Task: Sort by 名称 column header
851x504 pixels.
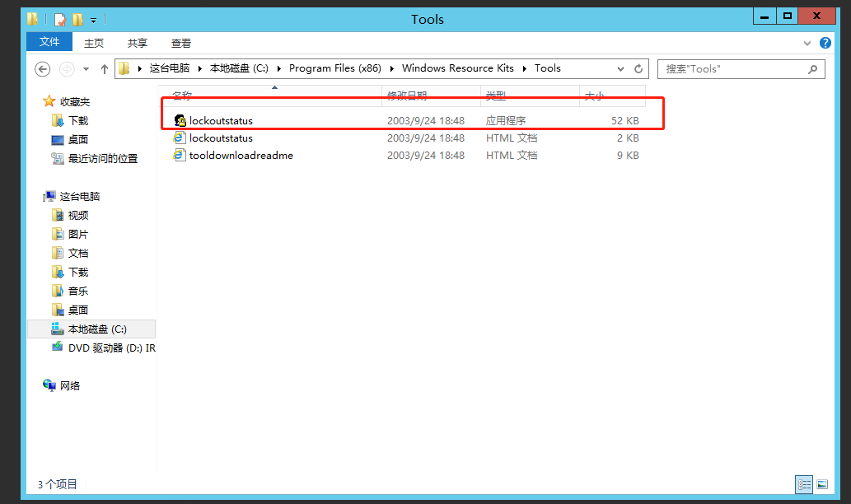Action: coord(270,96)
